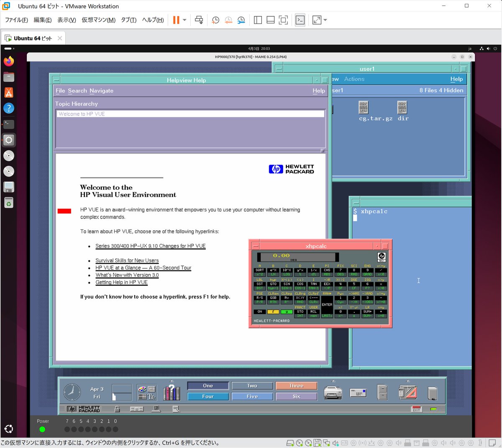Image resolution: width=502 pixels, height=448 pixels.
Task: Open user1 window menu button
Action: 279,69
